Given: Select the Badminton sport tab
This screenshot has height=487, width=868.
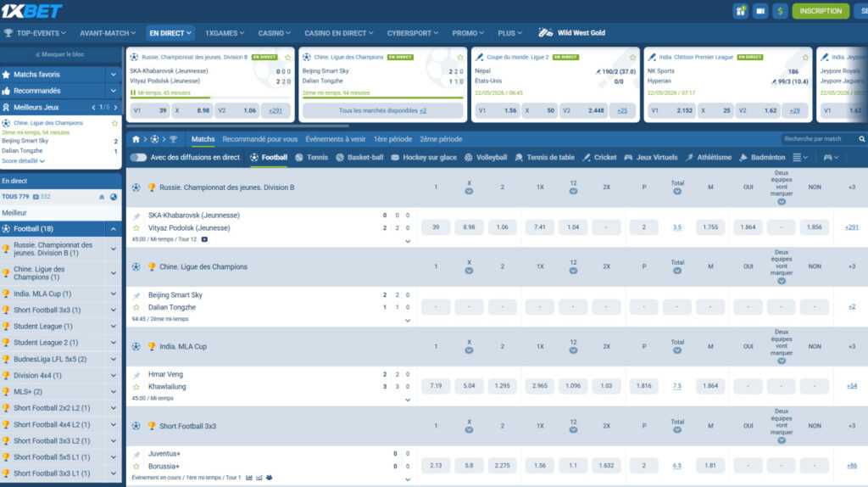Looking at the screenshot, I should click(762, 158).
